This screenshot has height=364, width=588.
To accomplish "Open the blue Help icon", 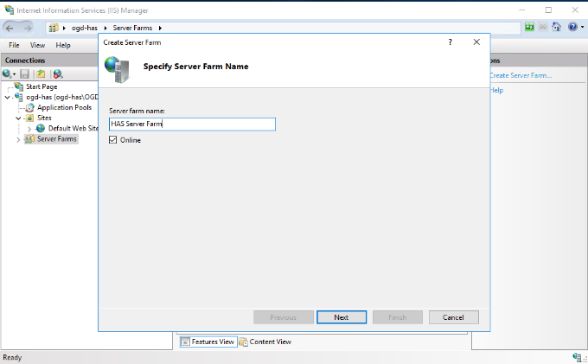I will pos(572,27).
